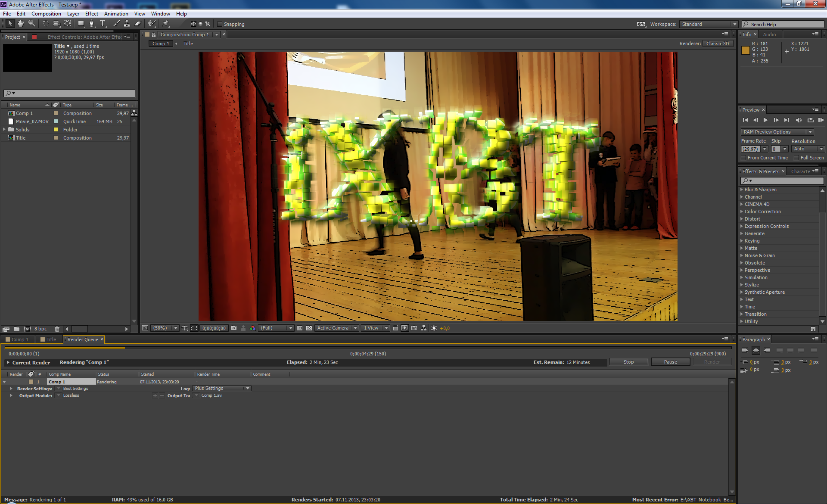Open the Workspace Standard dropdown

[x=709, y=24]
